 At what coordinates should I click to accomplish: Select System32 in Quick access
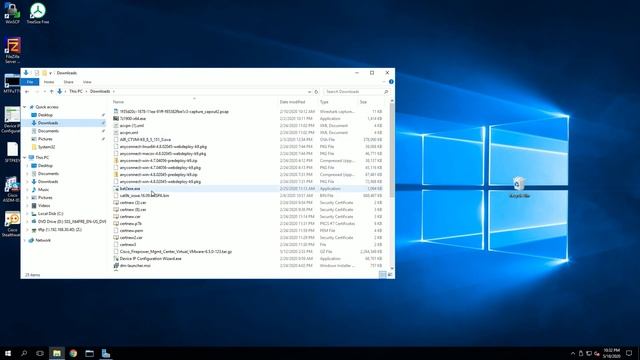pos(46,147)
